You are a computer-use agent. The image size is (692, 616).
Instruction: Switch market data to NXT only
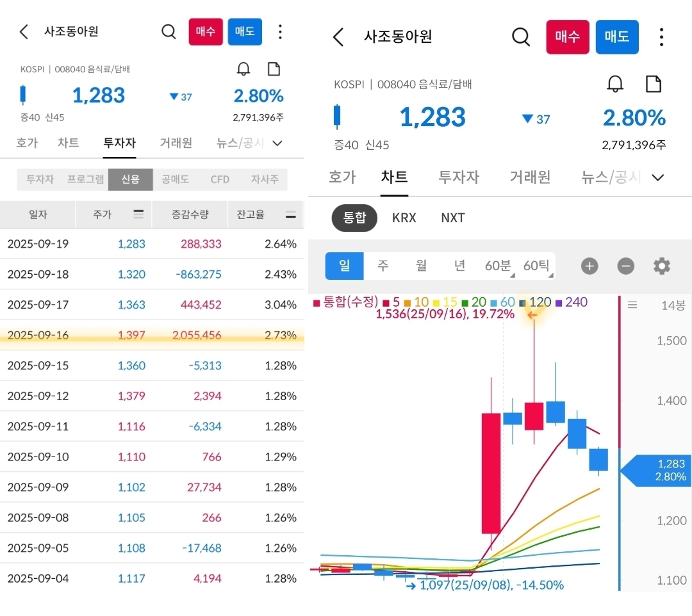[x=452, y=218]
